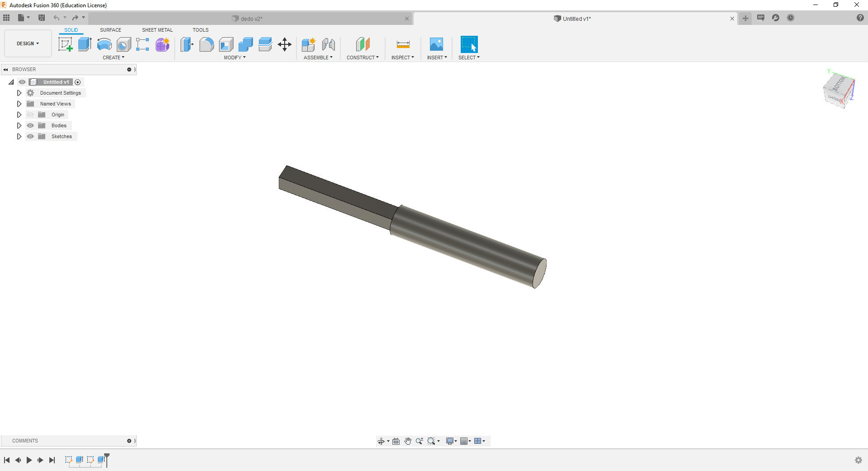Screen dimensions: 868x471
Task: Expand the Document Settings node
Action: click(19, 93)
